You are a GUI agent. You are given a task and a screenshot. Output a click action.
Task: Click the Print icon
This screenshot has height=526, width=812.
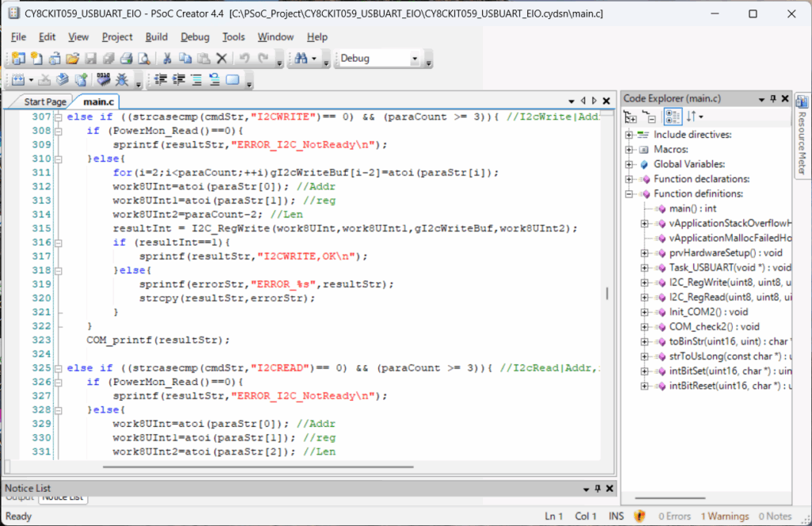pyautogui.click(x=126, y=59)
